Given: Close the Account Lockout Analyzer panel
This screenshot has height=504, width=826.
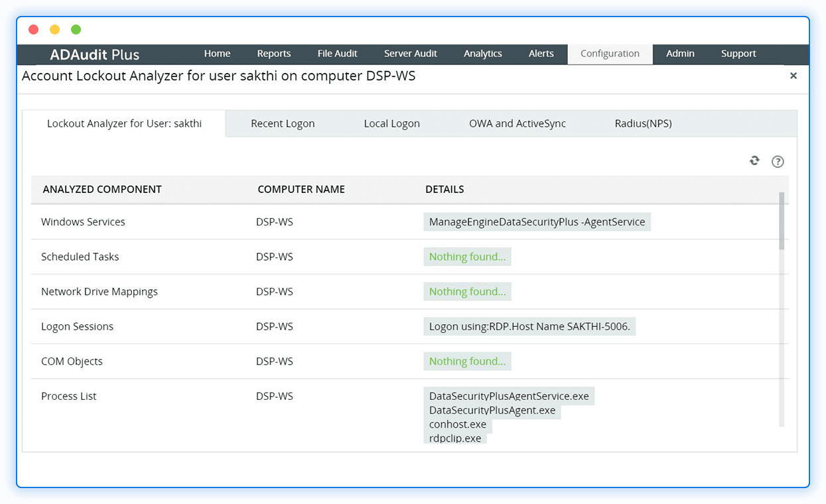Looking at the screenshot, I should [x=793, y=76].
